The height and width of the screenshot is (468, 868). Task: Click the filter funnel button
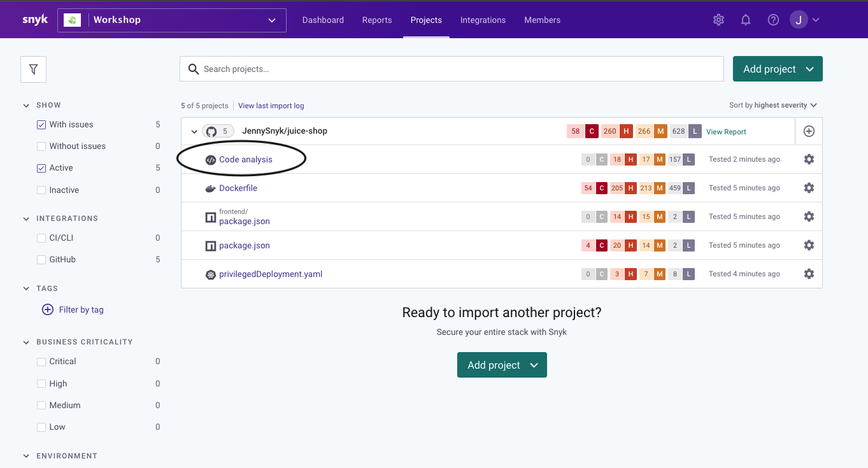[34, 69]
